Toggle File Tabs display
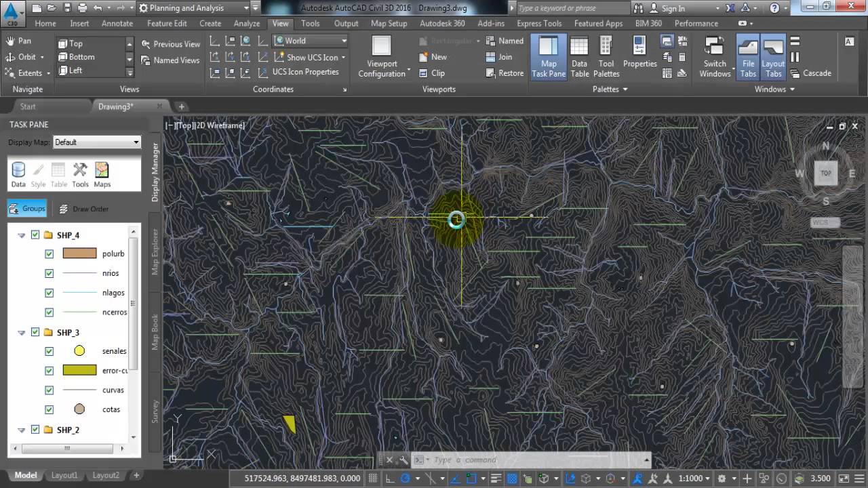The height and width of the screenshot is (488, 868). pos(748,57)
